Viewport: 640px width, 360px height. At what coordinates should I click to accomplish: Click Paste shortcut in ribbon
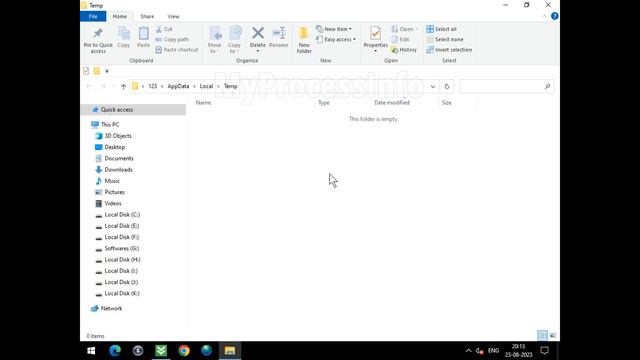pyautogui.click(x=177, y=50)
